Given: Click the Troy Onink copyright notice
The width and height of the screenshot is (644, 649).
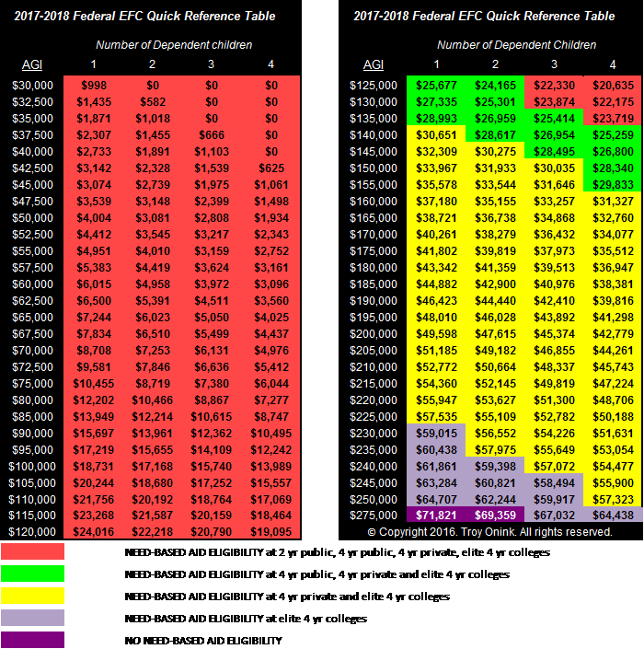Looking at the screenshot, I should point(489,532).
